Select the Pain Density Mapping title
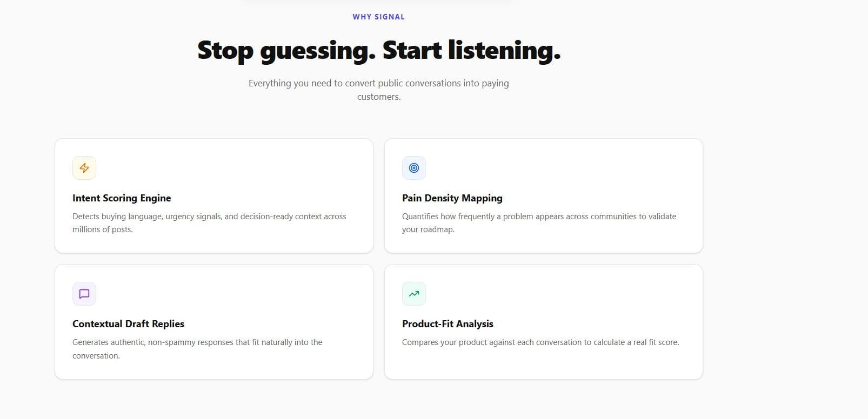 452,198
